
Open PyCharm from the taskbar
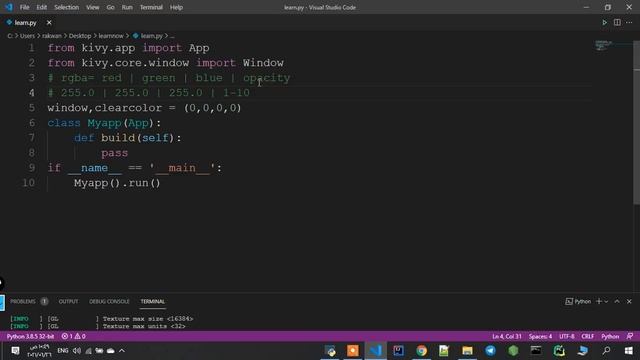coord(559,351)
